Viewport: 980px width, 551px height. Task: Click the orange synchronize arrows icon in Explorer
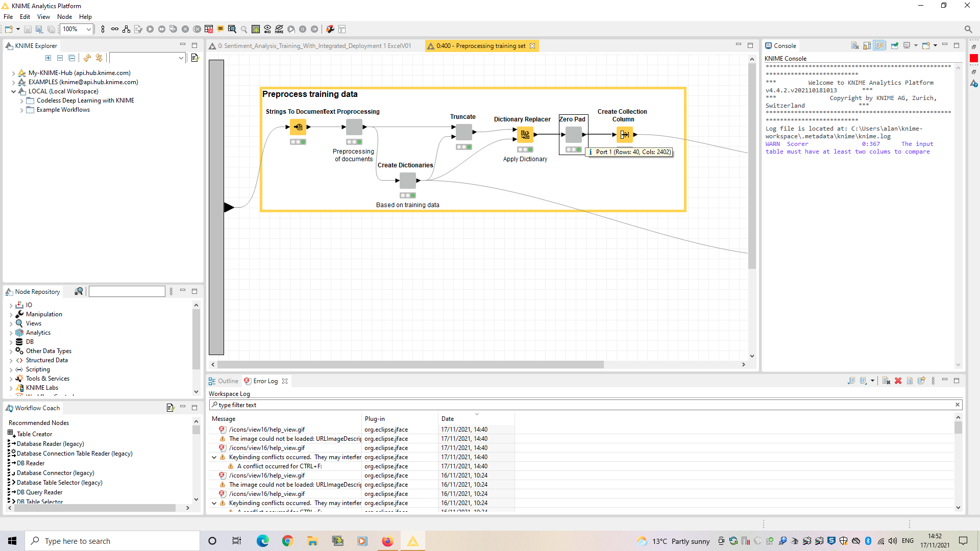pos(99,58)
